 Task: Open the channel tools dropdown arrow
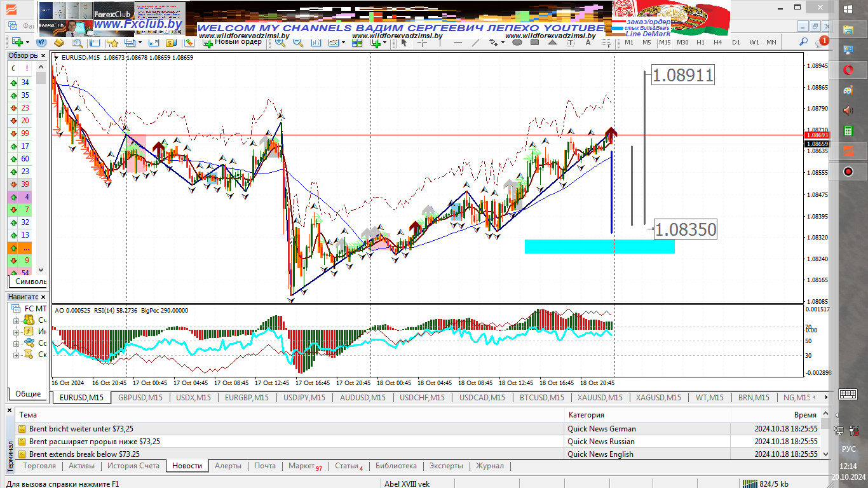tap(503, 42)
